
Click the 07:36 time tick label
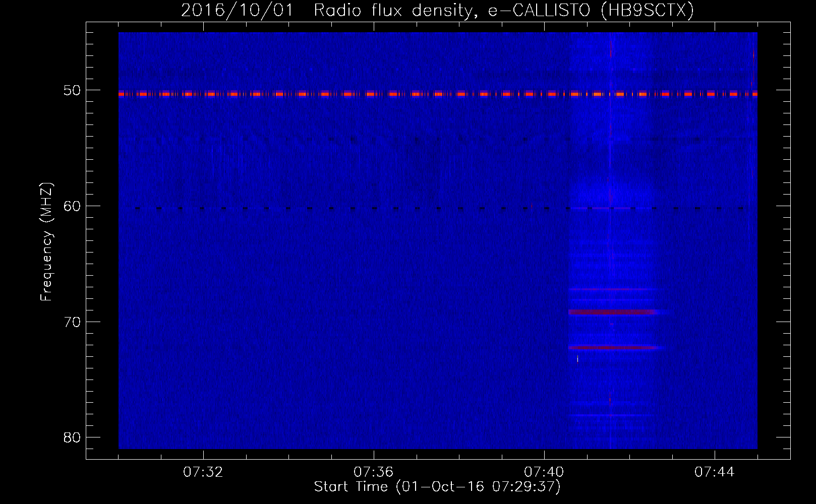tap(374, 472)
